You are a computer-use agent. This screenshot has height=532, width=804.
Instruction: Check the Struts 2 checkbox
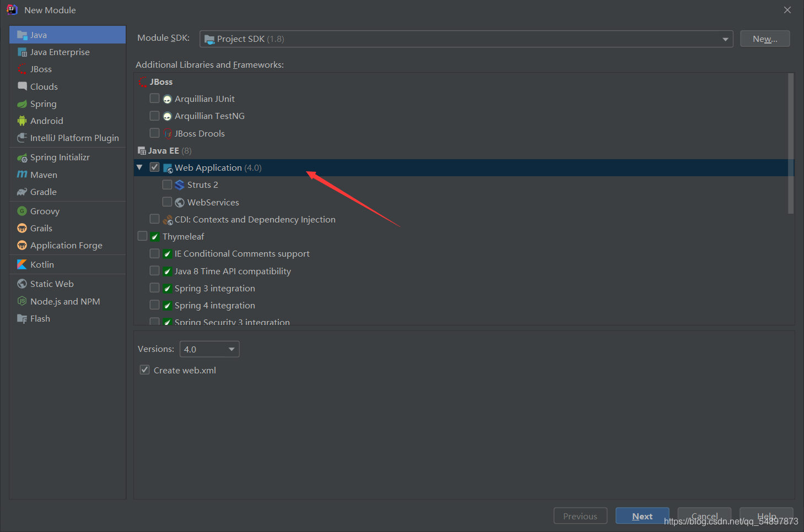(167, 184)
